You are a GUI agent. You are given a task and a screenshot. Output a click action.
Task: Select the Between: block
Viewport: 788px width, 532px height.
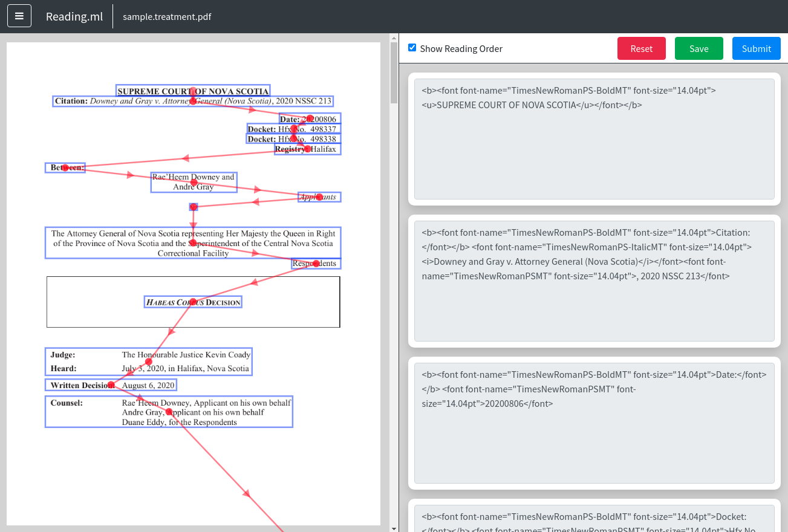tap(65, 167)
